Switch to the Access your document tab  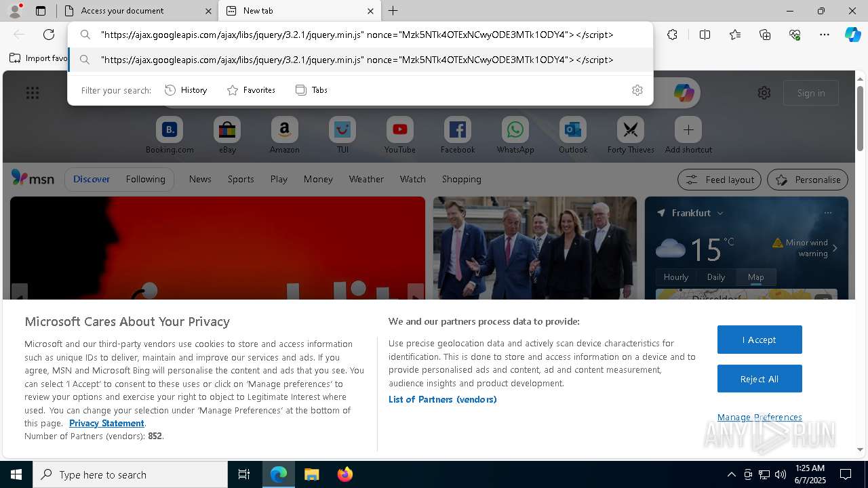pos(136,11)
